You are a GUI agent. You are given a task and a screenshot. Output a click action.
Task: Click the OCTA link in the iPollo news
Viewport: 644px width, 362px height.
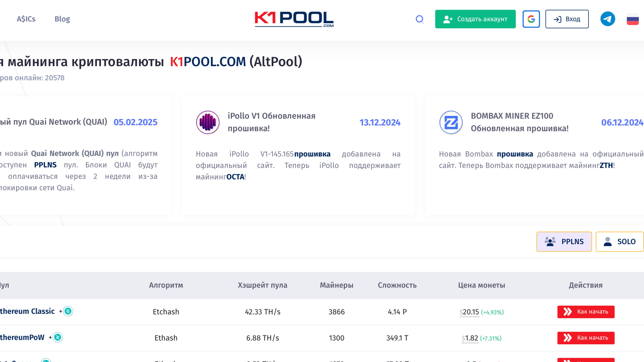[x=235, y=177]
